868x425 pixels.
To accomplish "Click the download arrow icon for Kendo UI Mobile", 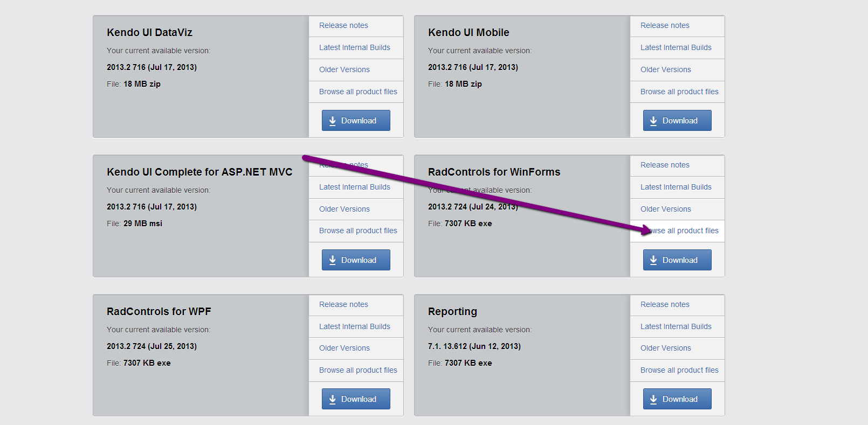I will tap(653, 121).
